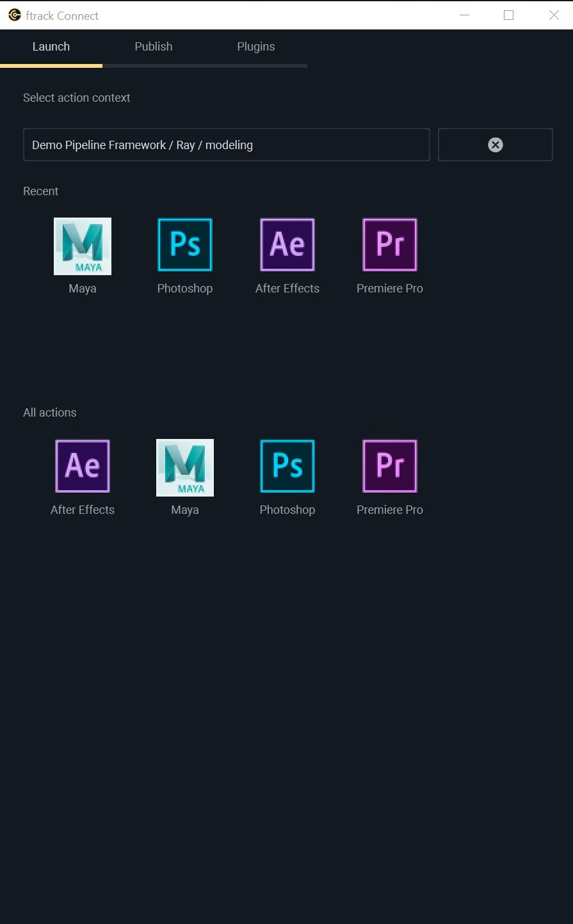Select the Photoshop icon in All actions
This screenshot has width=573, height=924.
point(287,466)
